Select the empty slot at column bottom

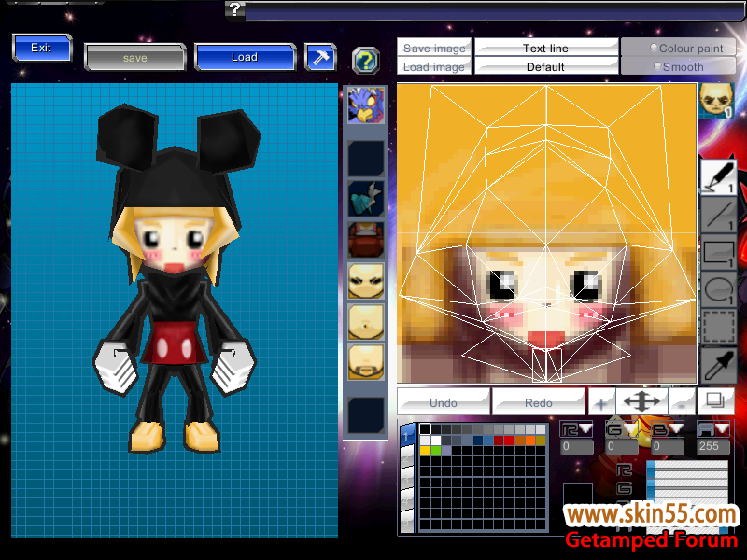tap(366, 415)
